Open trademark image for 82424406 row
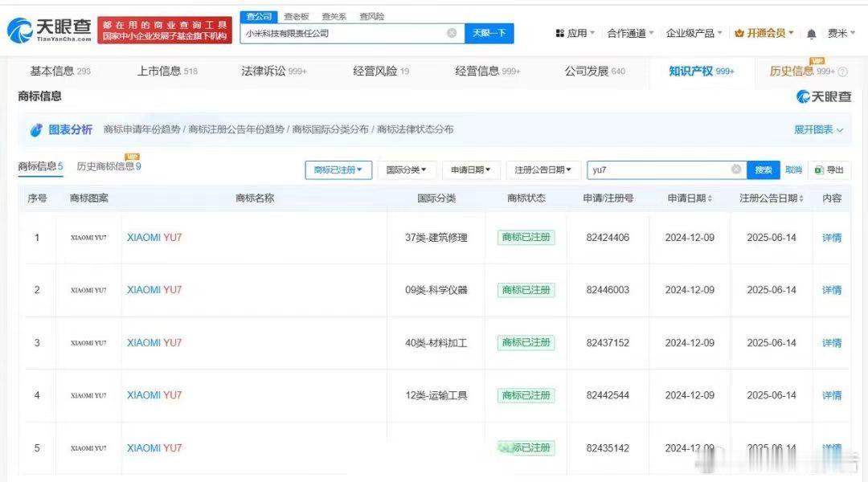This screenshot has width=868, height=482. 88,238
